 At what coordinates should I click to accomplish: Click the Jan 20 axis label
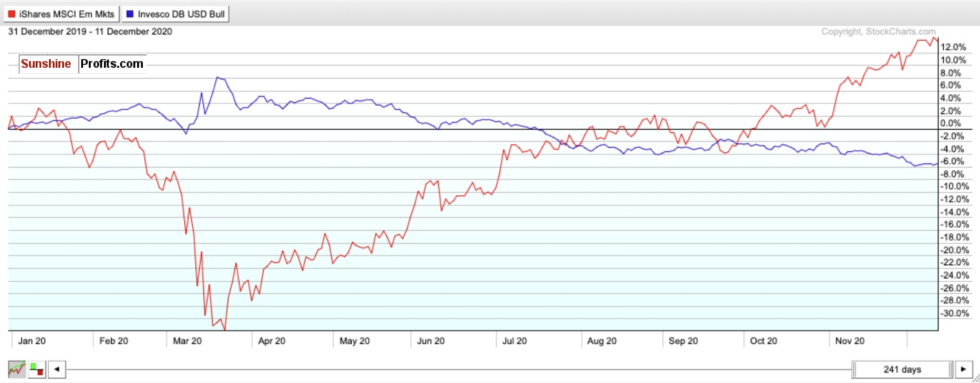32,341
